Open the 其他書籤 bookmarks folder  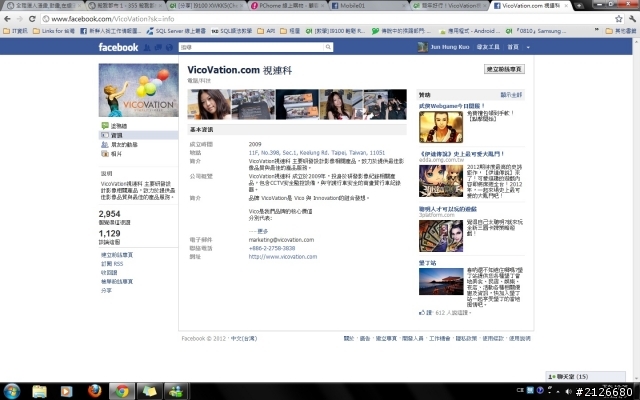621,31
